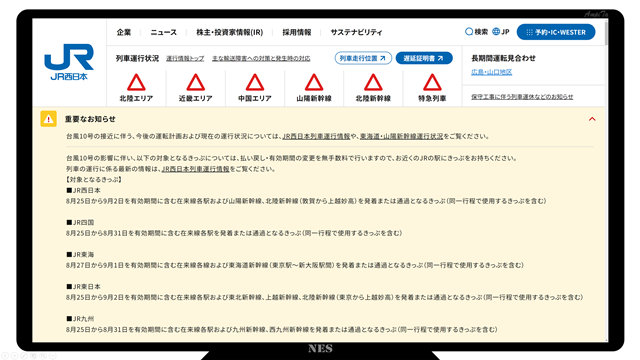The image size is (640, 360).
Task: Select the 北陸エリア warning triangle
Action: click(136, 82)
